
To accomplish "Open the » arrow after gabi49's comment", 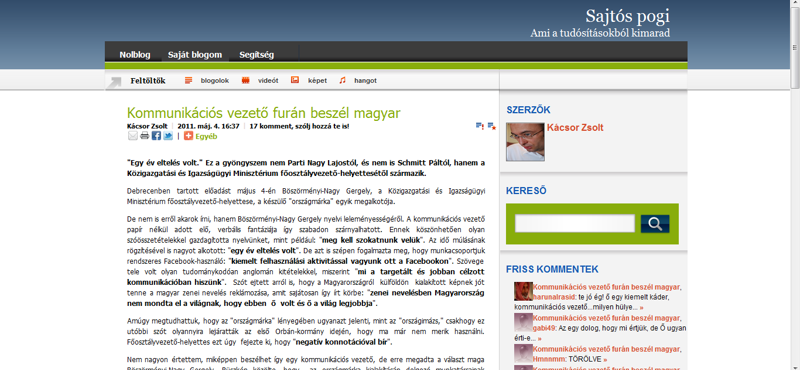I will 539,338.
